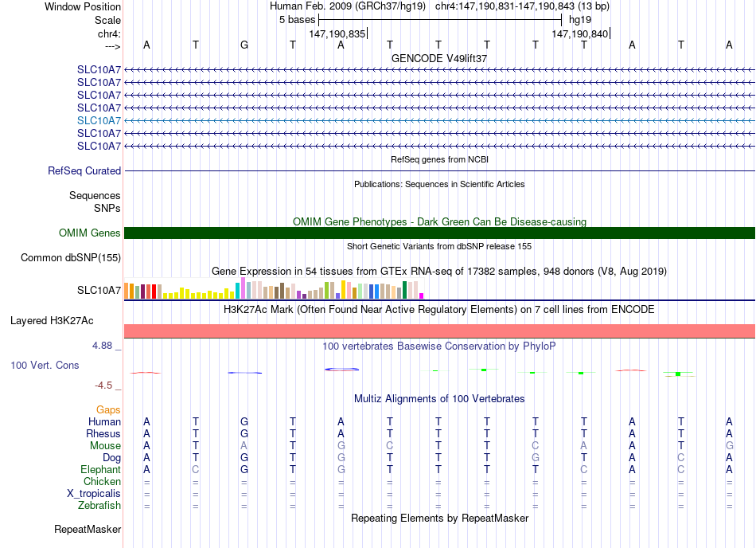This screenshot has height=548, width=756.
Task: Select the Mouse alignment row label
Action: (105, 446)
